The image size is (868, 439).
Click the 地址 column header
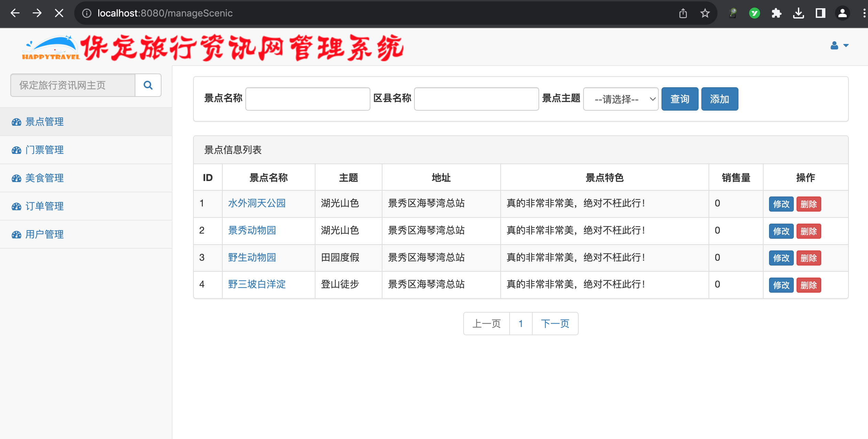tap(441, 178)
